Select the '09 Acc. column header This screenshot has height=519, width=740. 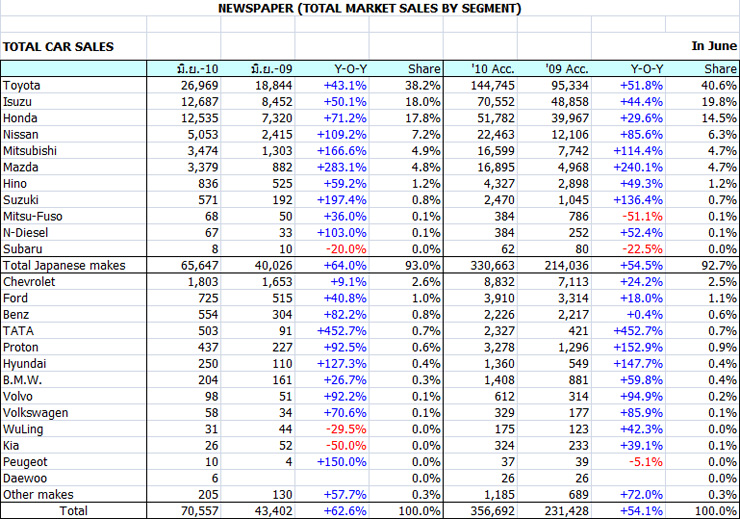coord(567,69)
